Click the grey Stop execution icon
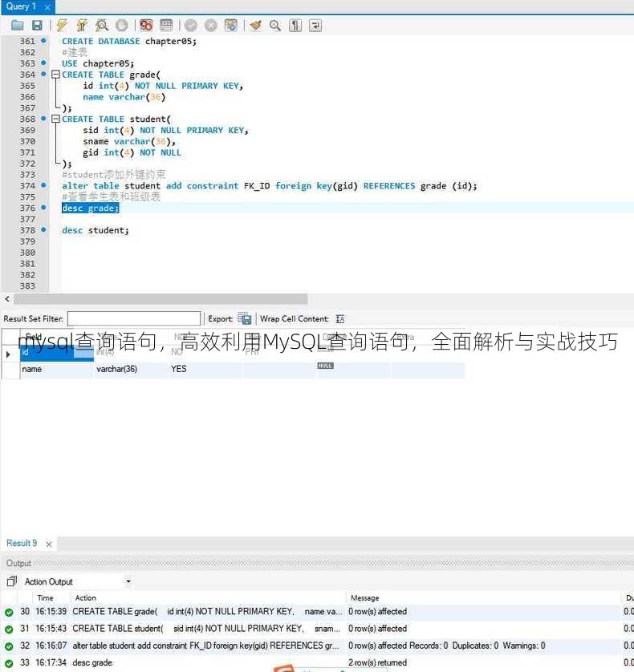Viewport: 634px width, 672px height. [122, 26]
